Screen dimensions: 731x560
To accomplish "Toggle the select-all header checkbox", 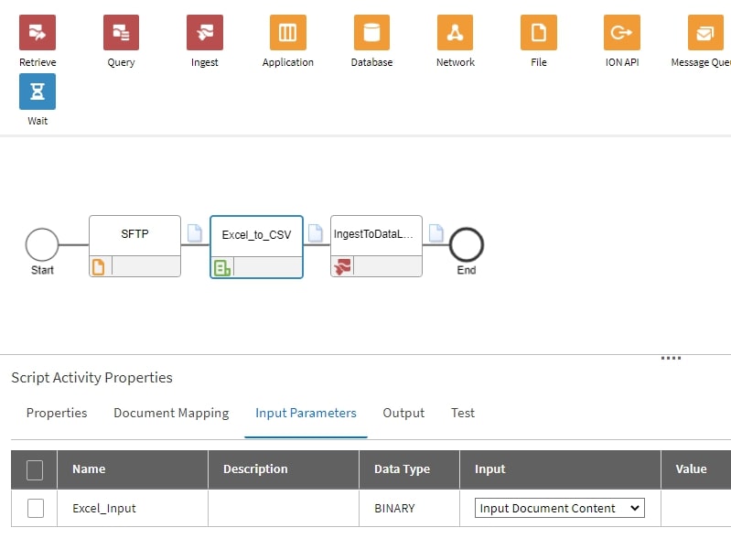I will click(x=35, y=469).
